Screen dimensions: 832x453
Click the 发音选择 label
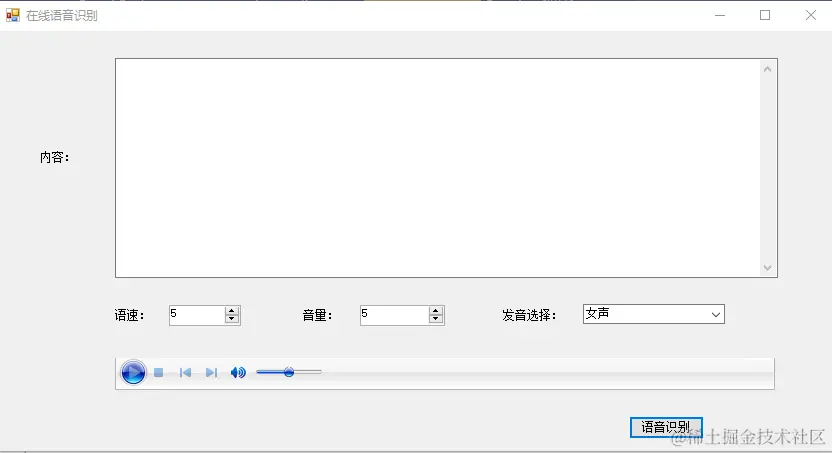(x=529, y=316)
